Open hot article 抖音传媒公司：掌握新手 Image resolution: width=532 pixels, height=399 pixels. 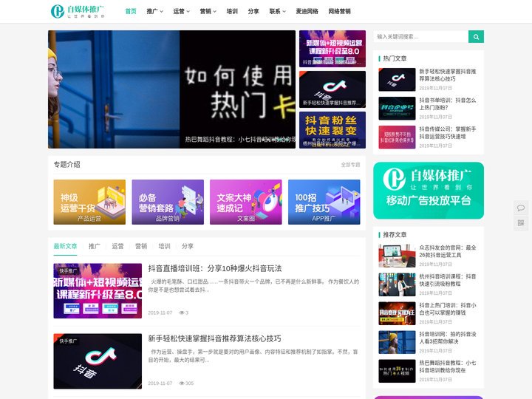448,133
